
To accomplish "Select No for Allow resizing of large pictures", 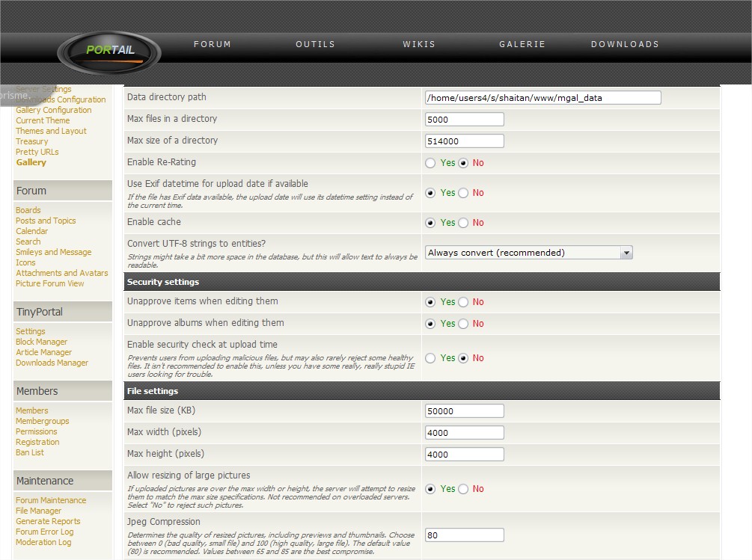I will pos(463,489).
